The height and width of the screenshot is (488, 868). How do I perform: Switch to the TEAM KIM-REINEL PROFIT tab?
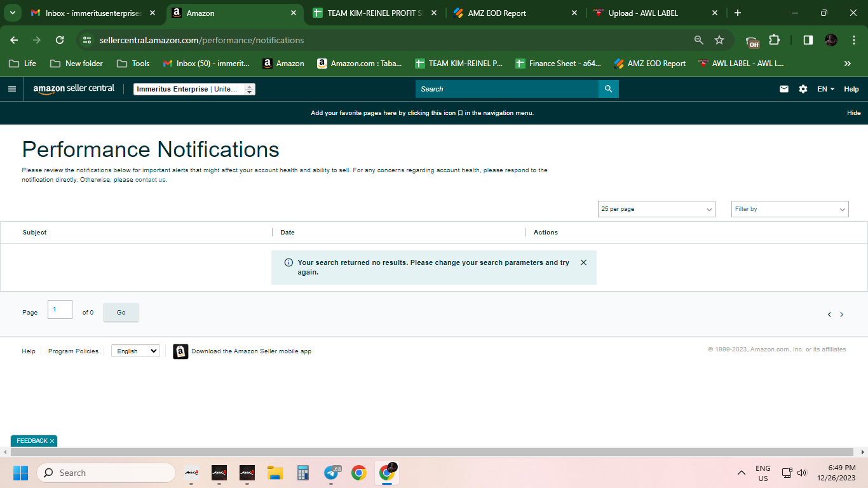point(375,13)
